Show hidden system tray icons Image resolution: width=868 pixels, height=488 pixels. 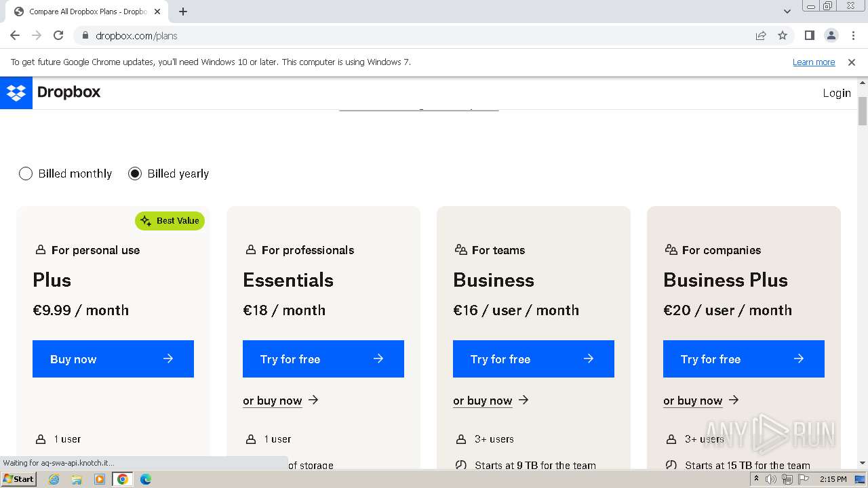756,479
